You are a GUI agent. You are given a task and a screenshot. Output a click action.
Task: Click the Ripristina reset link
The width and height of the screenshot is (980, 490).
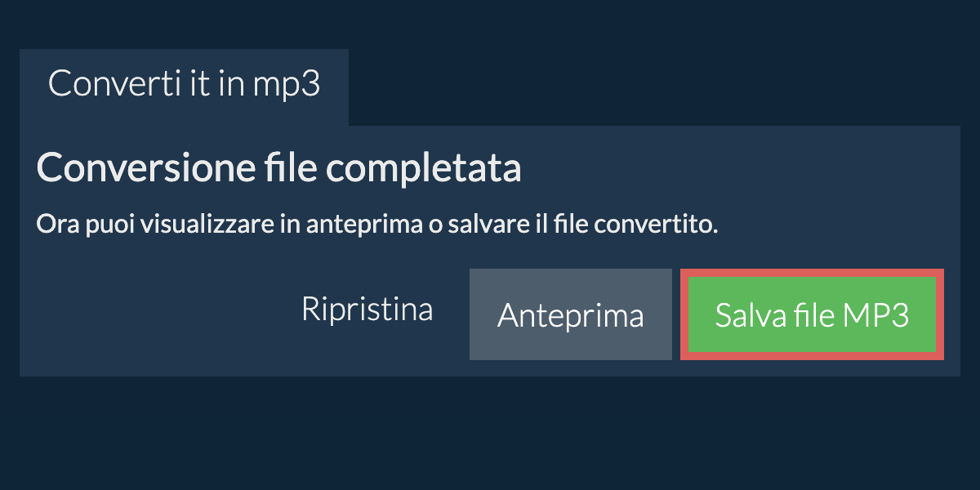coord(367,310)
